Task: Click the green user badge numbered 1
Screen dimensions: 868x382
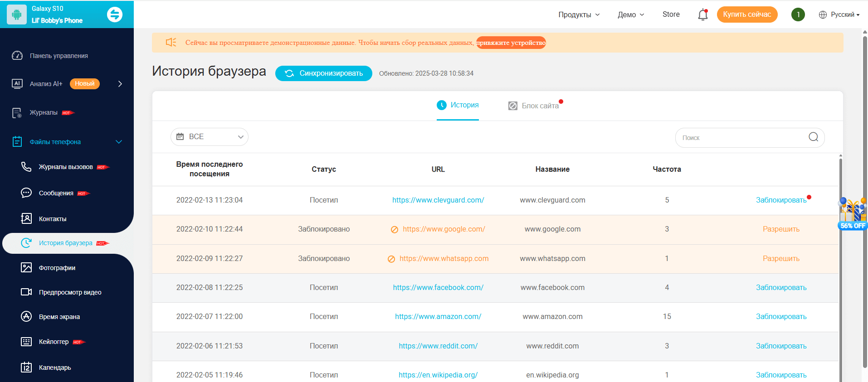Action: pyautogui.click(x=798, y=15)
